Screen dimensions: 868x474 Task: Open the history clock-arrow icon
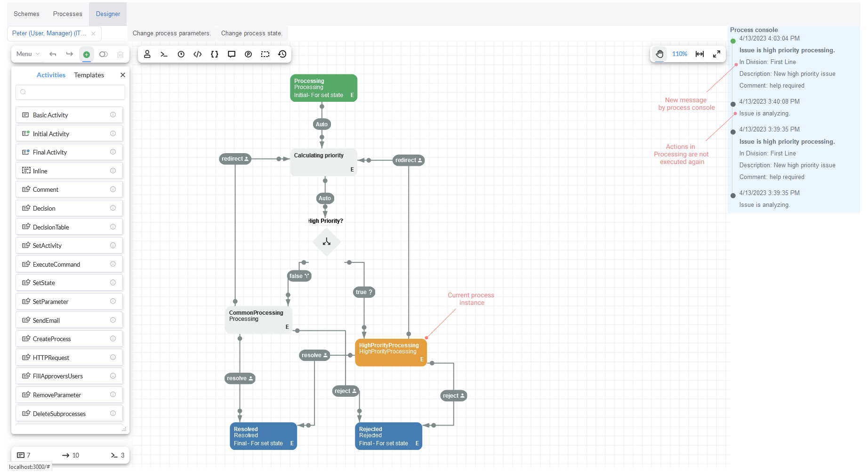[x=282, y=54]
